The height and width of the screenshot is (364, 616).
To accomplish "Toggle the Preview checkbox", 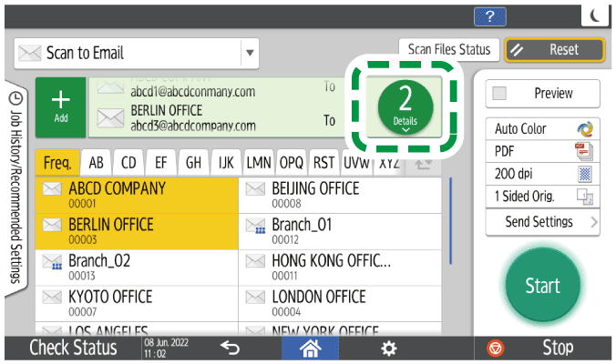I will point(499,93).
